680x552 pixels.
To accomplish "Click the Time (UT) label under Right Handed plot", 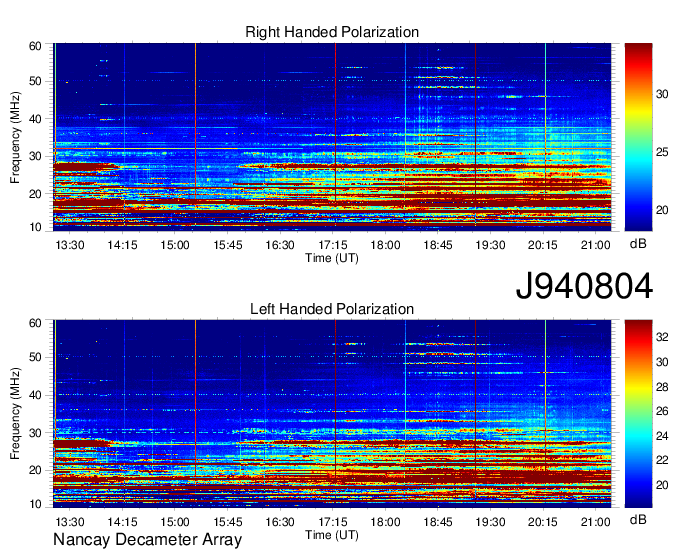I will [x=332, y=258].
